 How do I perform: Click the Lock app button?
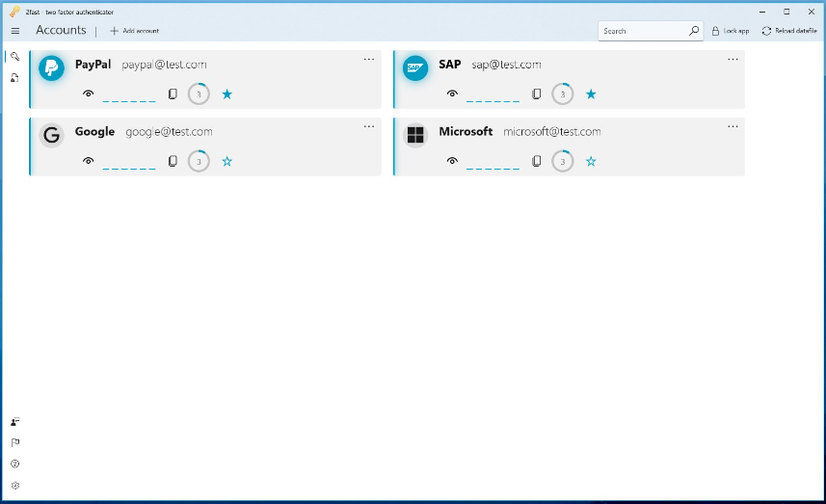coord(731,31)
